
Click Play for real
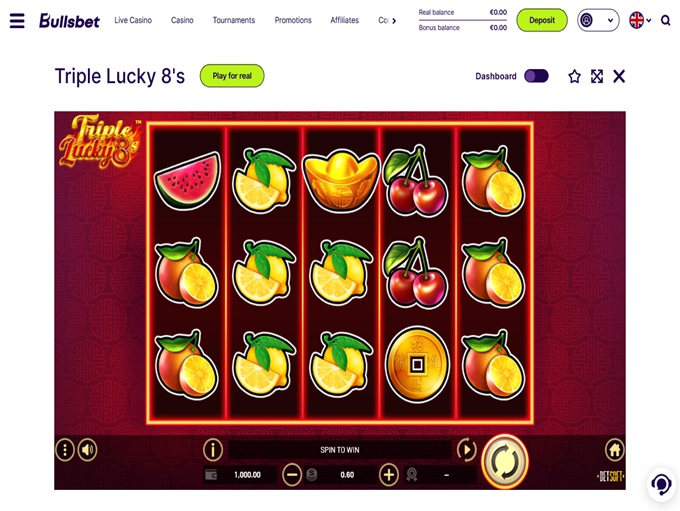coord(232,76)
